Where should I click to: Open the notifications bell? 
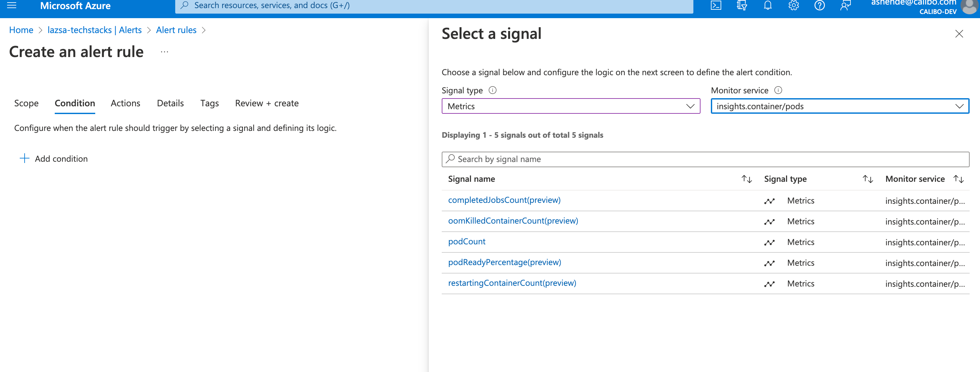[x=768, y=5]
